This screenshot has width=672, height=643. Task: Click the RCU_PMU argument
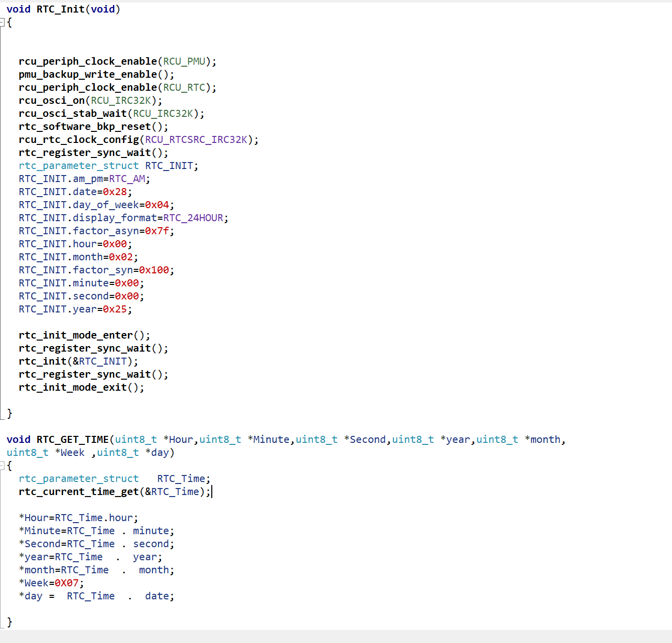point(184,62)
